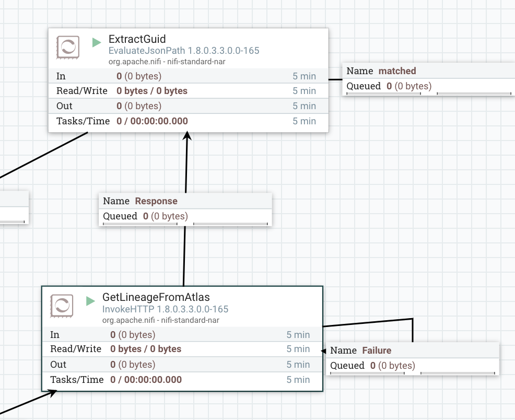The width and height of the screenshot is (515, 420).
Task: Click the Queued count on matched connection
Action: click(390, 86)
